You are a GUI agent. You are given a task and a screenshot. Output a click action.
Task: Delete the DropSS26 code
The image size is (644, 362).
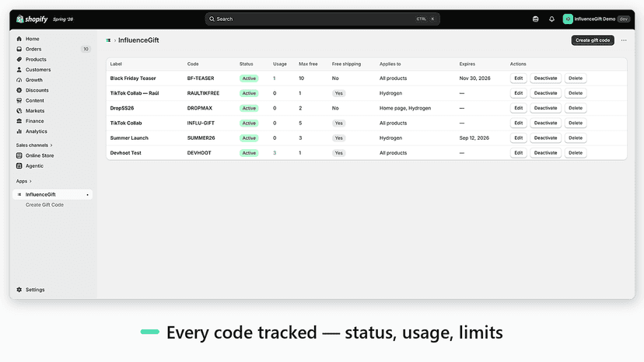tap(576, 108)
